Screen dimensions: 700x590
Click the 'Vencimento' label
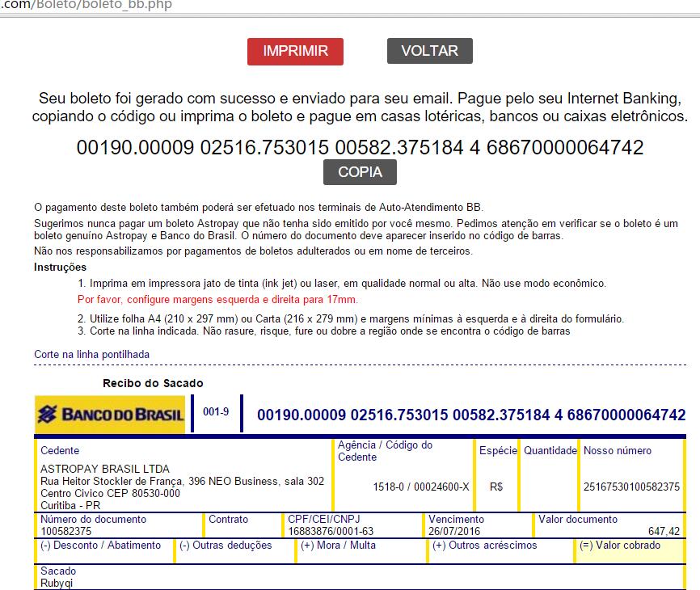click(x=456, y=519)
